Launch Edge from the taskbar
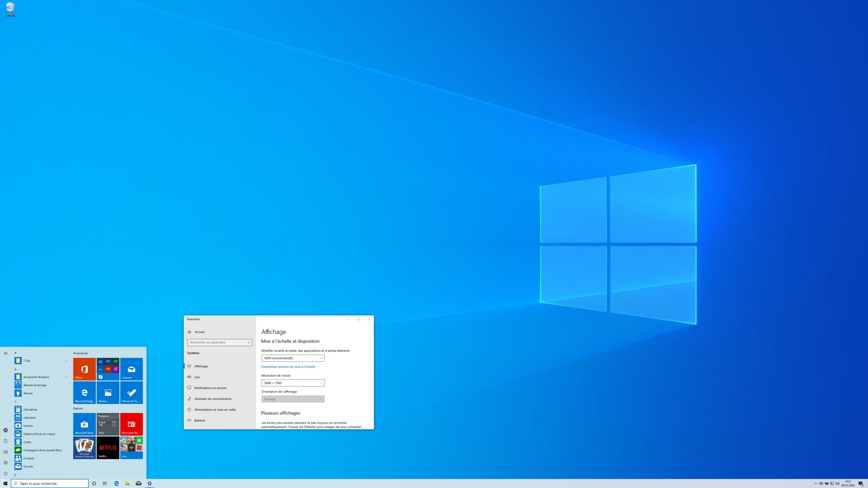Image resolution: width=868 pixels, height=488 pixels. (116, 484)
